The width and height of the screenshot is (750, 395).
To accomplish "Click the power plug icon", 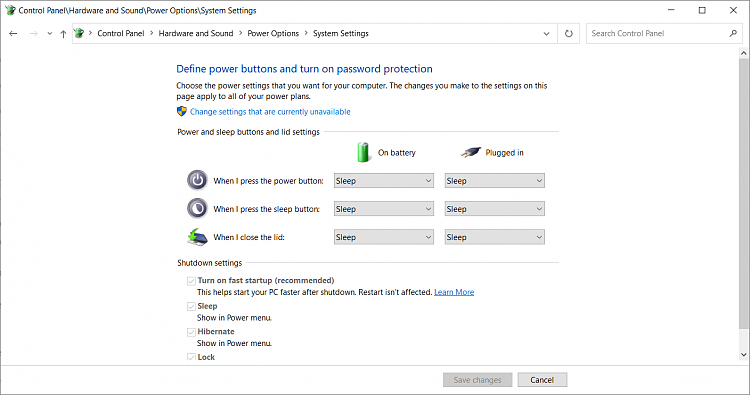I will pyautogui.click(x=471, y=152).
